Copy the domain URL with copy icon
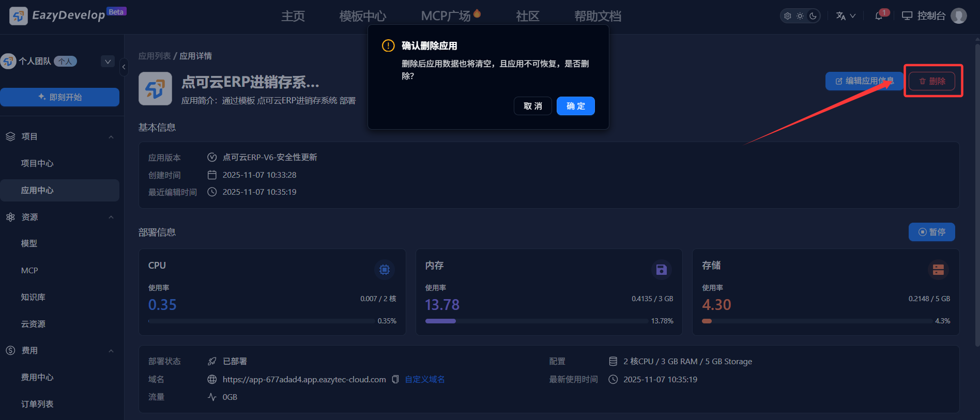This screenshot has width=980, height=420. (x=395, y=380)
